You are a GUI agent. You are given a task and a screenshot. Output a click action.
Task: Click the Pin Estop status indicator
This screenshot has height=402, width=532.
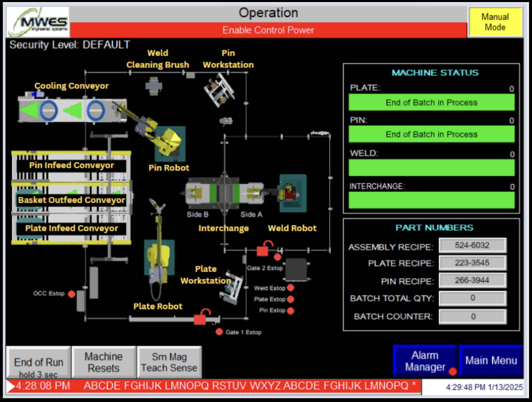click(291, 311)
